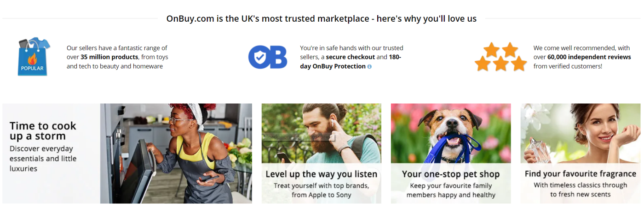Click "Discover everyday essentials and little luxuries" text
Image resolution: width=644 pixels, height=207 pixels.
[x=43, y=159]
